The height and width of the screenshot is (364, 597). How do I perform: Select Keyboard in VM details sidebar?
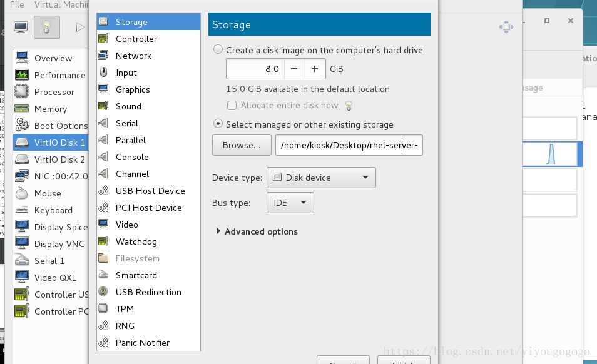pos(51,210)
